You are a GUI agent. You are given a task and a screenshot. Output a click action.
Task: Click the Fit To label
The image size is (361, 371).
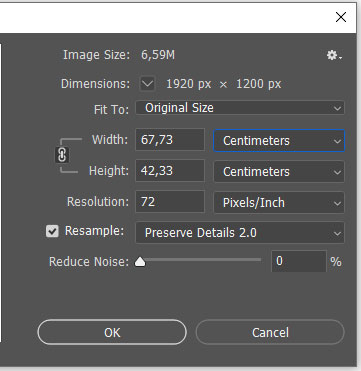tap(111, 110)
